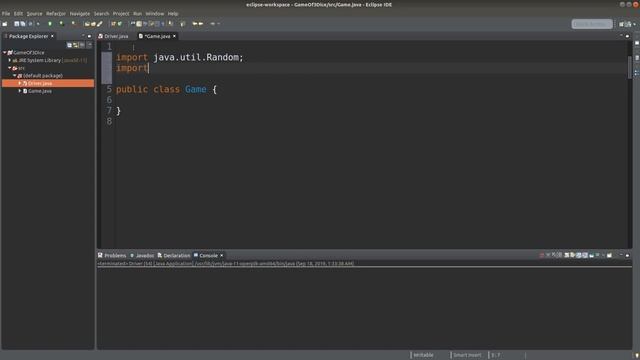
Task: Click the lightbulb tip icon in status bar
Action: click(x=637, y=356)
